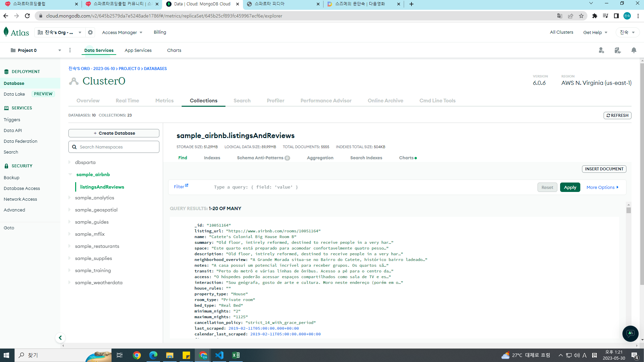This screenshot has width=644, height=362.
Task: Expand More Options for query
Action: pyautogui.click(x=603, y=187)
